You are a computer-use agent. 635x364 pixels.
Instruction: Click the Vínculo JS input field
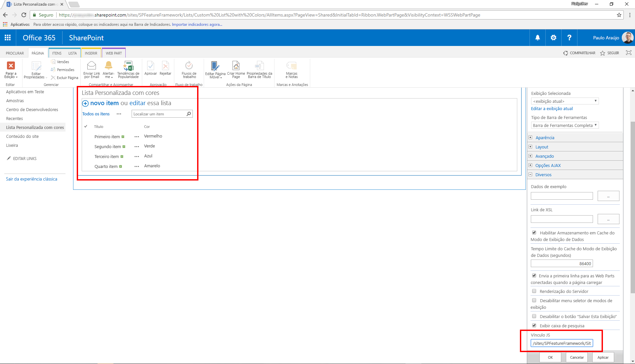[x=562, y=343]
